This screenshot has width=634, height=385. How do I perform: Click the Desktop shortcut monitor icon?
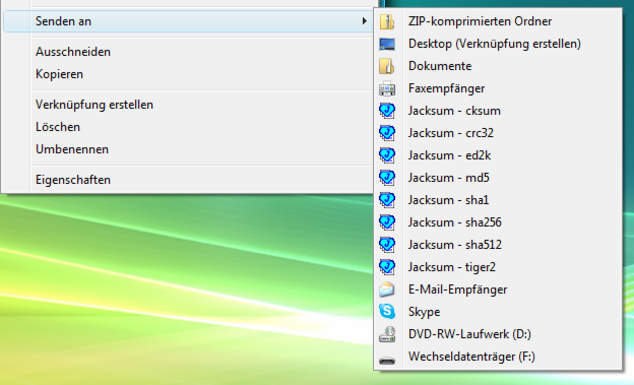pos(387,44)
